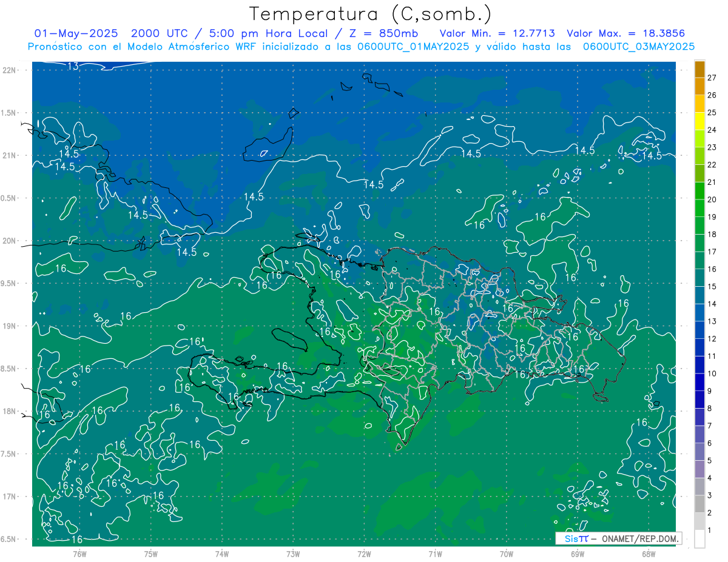The height and width of the screenshot is (562, 728).
Task: Click the colorbar value label "19"
Action: coord(712,217)
